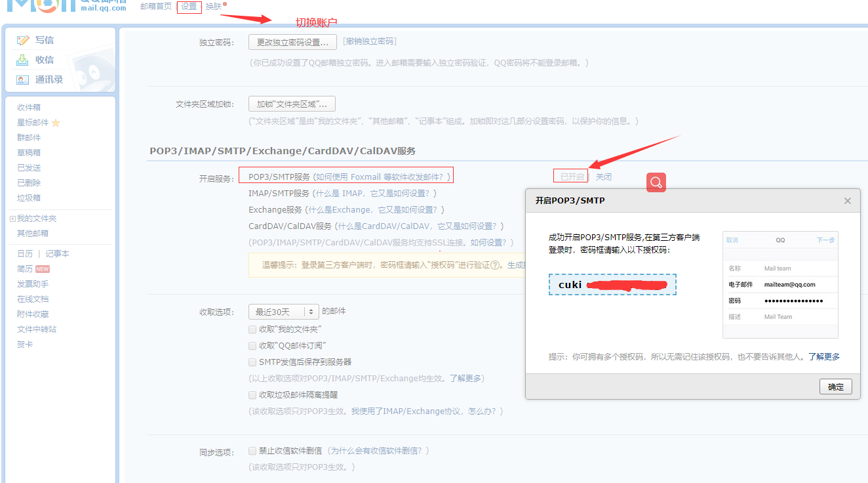
Task: Click 更改独立密码设置 button
Action: [x=292, y=42]
